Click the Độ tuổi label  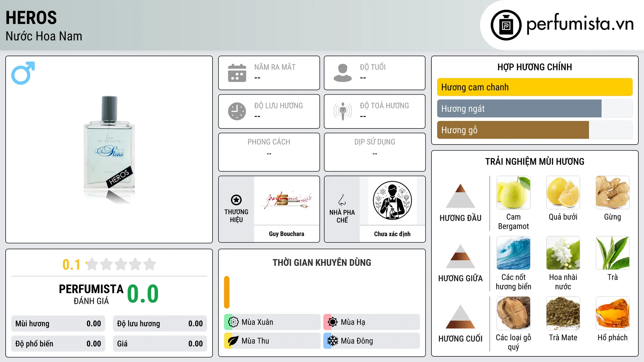[x=373, y=67]
